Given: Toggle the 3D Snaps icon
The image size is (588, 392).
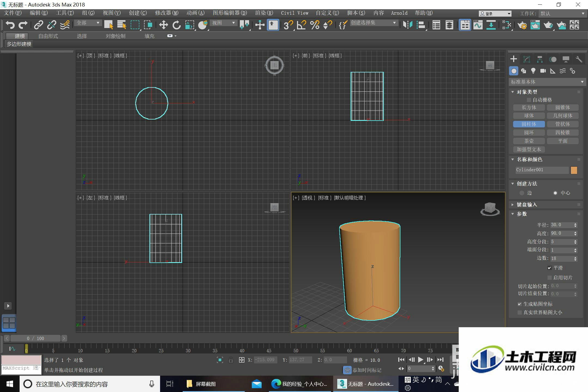Looking at the screenshot, I should click(288, 25).
